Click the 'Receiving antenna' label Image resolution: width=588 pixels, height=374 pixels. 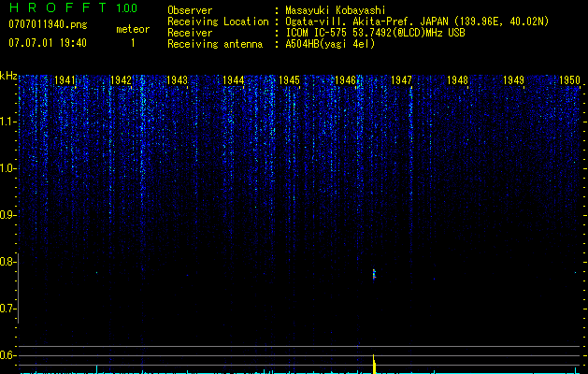point(215,44)
